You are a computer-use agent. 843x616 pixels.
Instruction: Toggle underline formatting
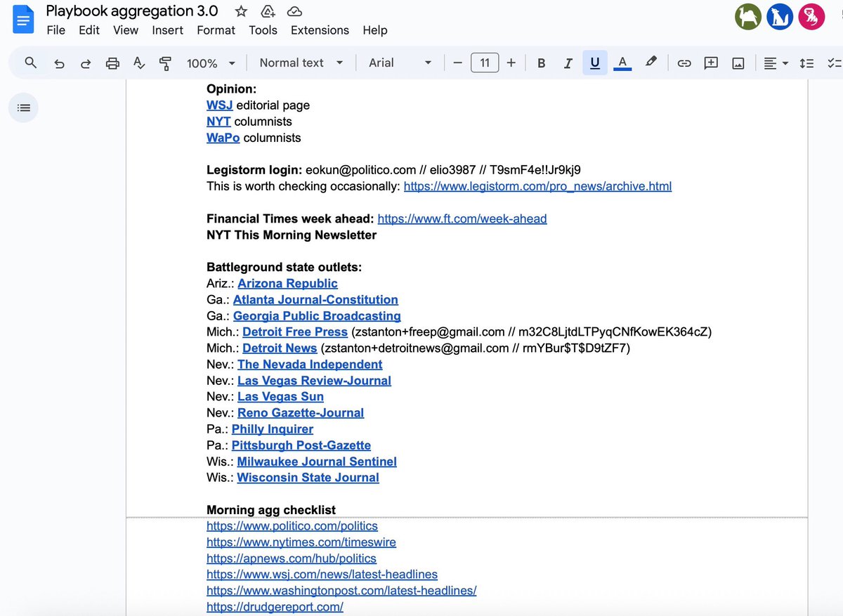[x=595, y=63]
